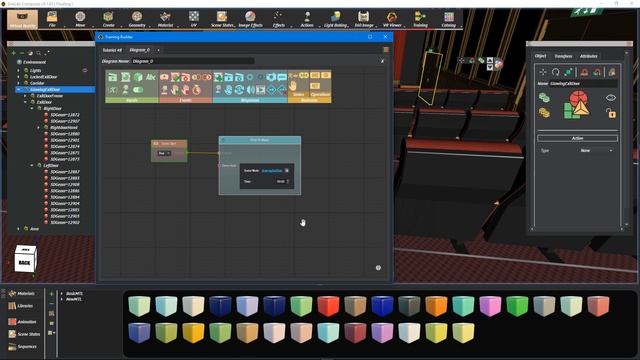Collapse the GlowingExitDoor tree node
Screen dimensions: 640x360
(18, 89)
